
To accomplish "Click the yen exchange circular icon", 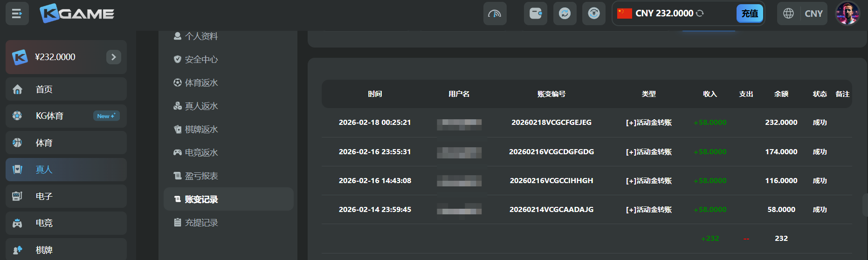I will click(594, 14).
